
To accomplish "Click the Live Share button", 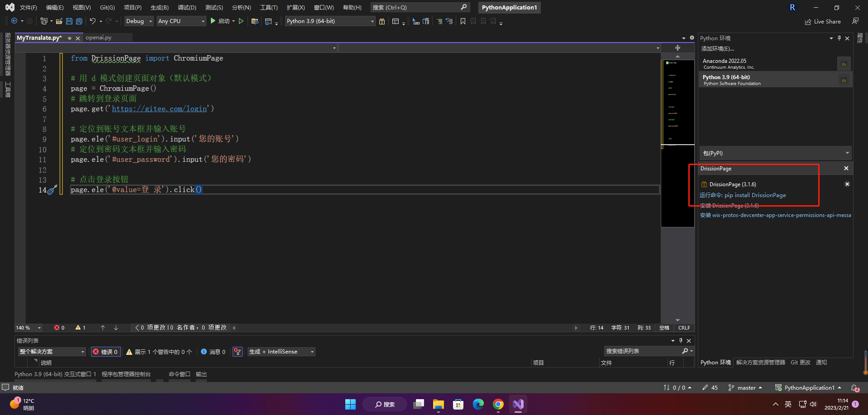I will [x=823, y=22].
